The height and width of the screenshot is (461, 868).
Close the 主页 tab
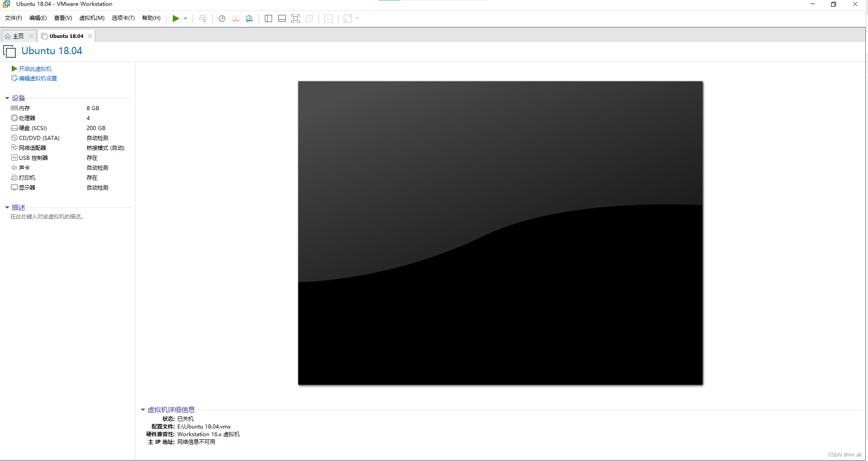31,36
